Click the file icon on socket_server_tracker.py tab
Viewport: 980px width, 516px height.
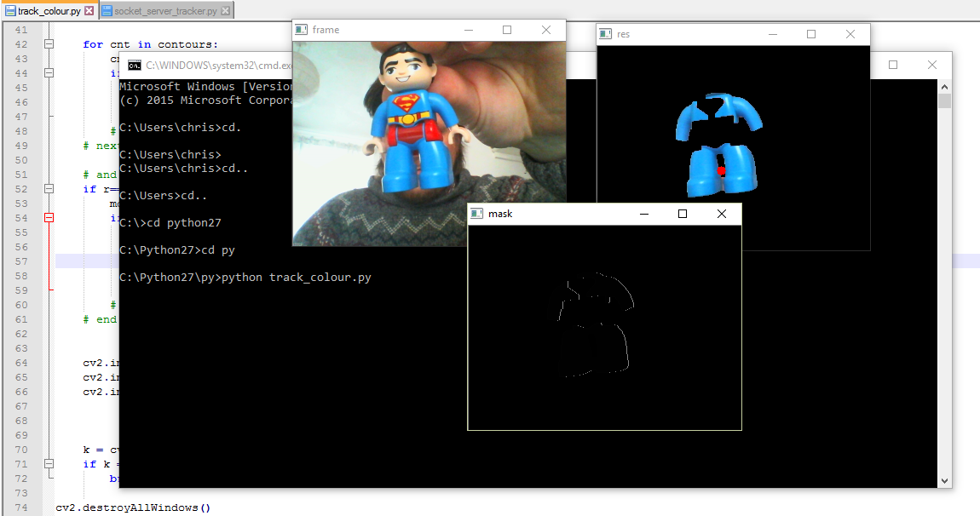pyautogui.click(x=105, y=12)
